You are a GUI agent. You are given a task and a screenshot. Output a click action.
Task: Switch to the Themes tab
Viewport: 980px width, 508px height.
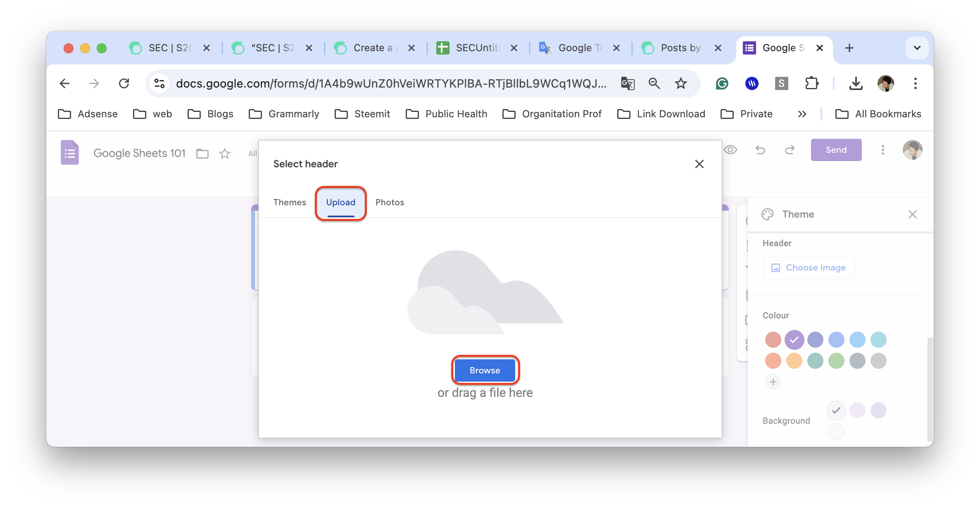(290, 202)
